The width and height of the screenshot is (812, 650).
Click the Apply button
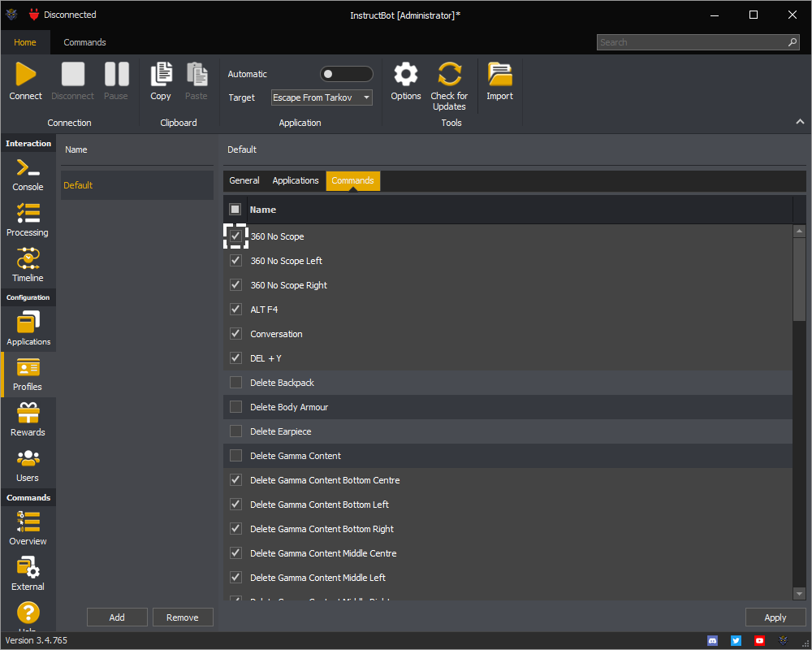(x=775, y=617)
